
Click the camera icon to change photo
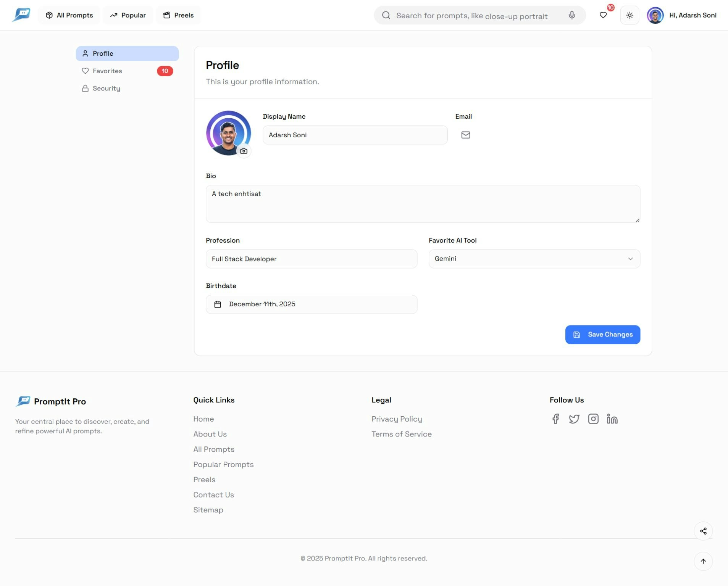244,151
